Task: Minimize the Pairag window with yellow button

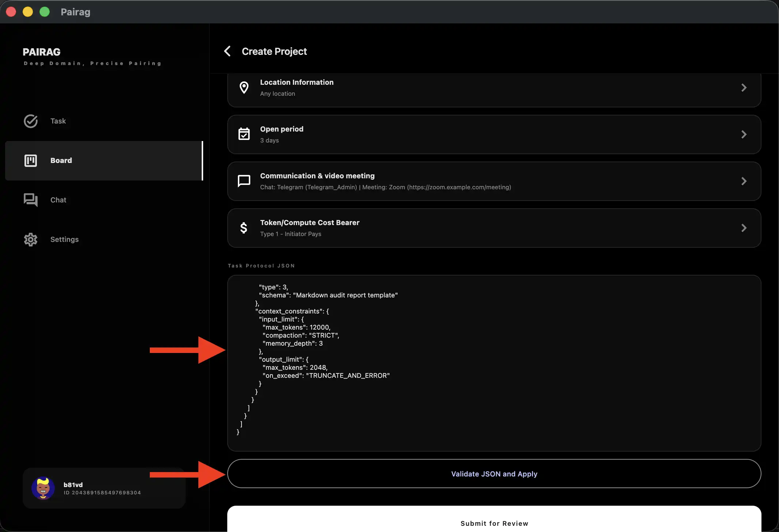Action: (28, 12)
